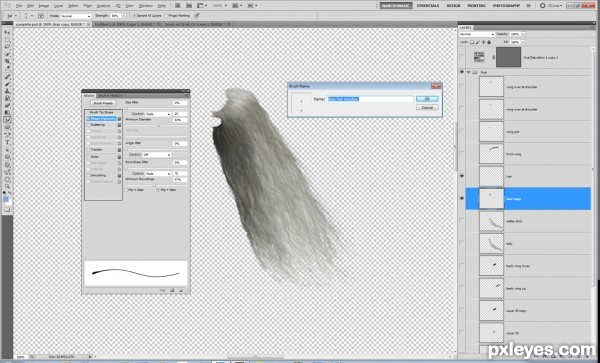This screenshot has width=600, height=363.
Task: Open the Help menu
Action: pyautogui.click(x=162, y=6)
